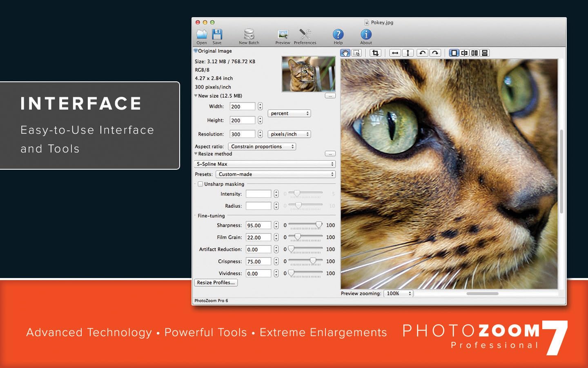
Task: Switch to split preview with center divider
Action: coord(464,53)
